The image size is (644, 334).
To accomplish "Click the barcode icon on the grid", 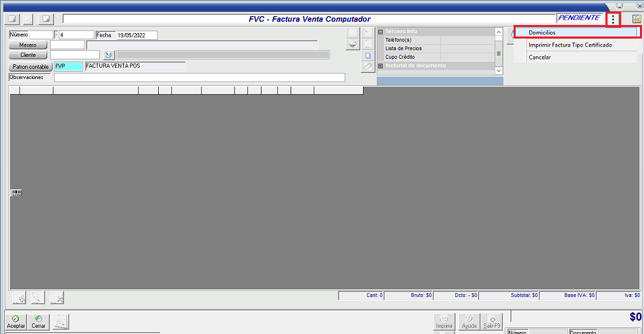I will (16, 193).
